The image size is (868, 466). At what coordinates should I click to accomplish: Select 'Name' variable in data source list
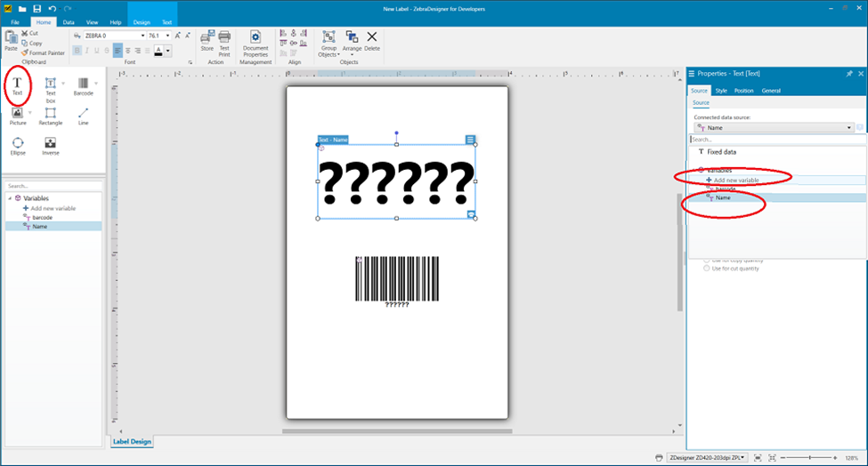777,197
